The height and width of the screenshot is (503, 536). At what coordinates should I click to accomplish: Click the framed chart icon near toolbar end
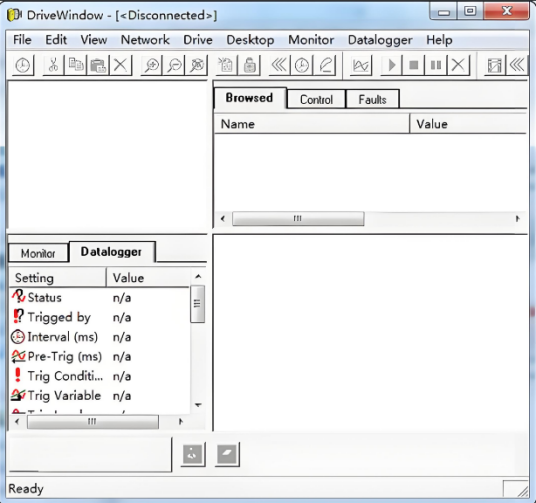click(x=494, y=65)
